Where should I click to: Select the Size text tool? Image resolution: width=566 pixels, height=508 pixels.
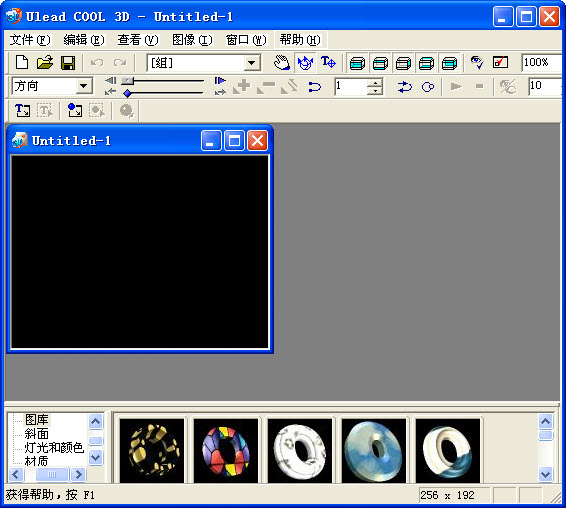(328, 62)
